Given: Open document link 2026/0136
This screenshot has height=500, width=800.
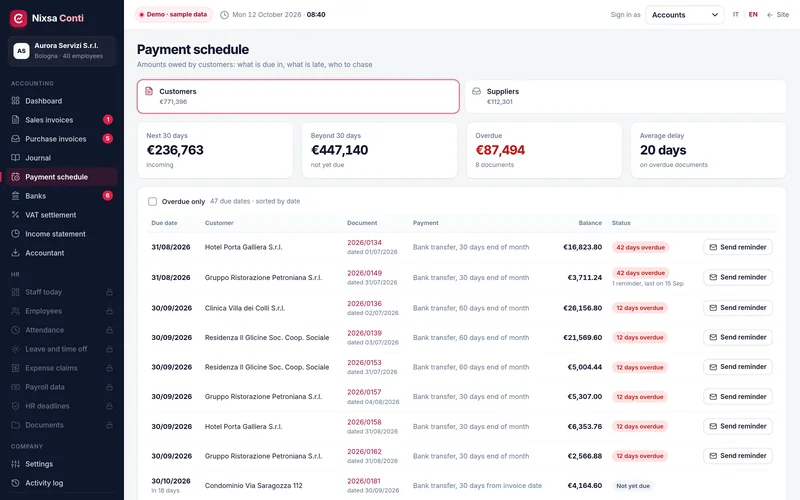Looking at the screenshot, I should pos(364,304).
